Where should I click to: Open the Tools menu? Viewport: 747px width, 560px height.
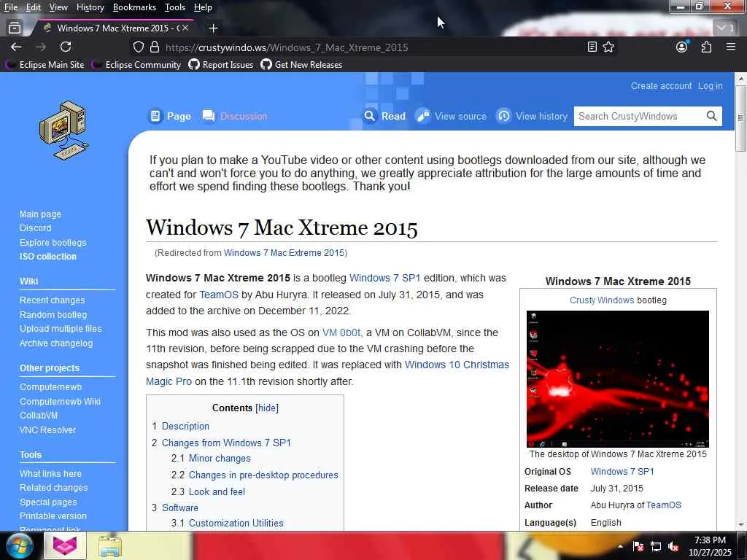tap(175, 7)
